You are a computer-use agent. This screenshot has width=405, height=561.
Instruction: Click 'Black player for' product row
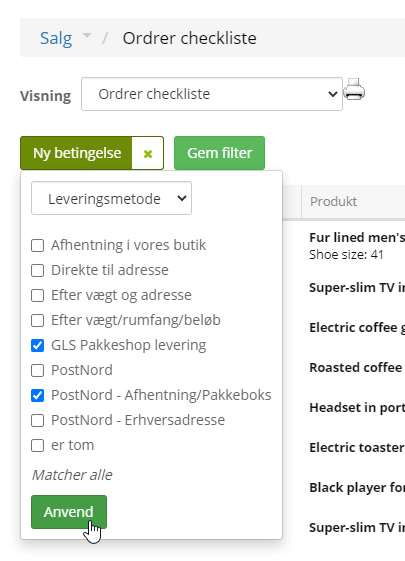[x=357, y=488]
